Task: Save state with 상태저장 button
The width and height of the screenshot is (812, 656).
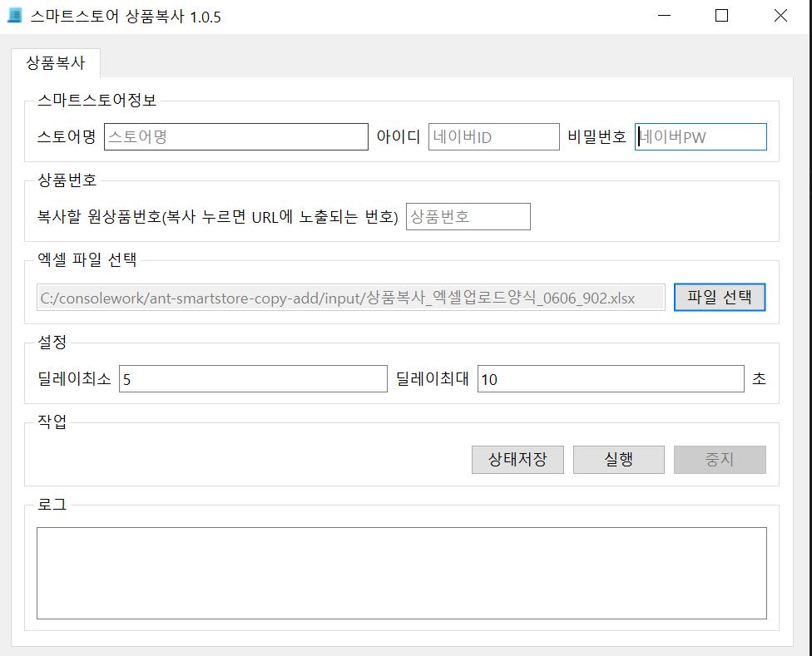Action: click(517, 460)
